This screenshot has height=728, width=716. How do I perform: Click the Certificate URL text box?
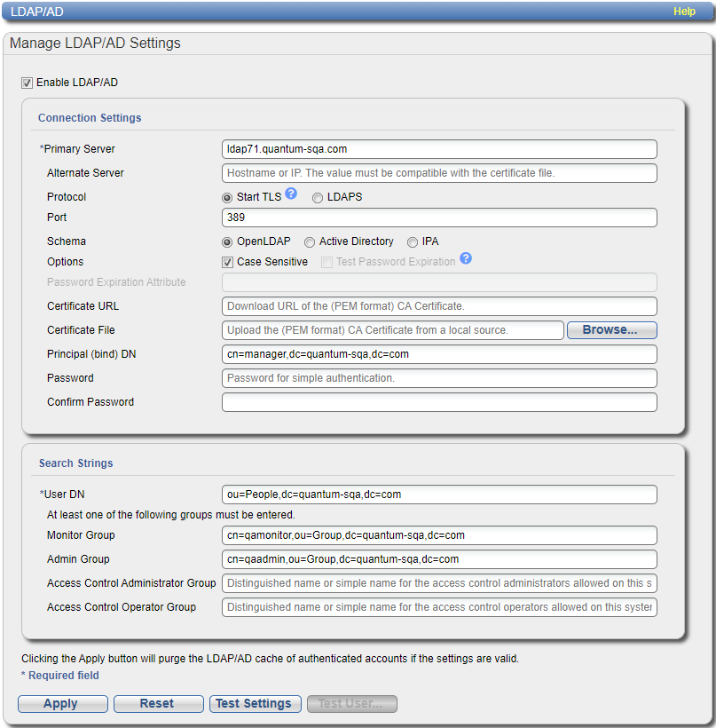[x=439, y=306]
